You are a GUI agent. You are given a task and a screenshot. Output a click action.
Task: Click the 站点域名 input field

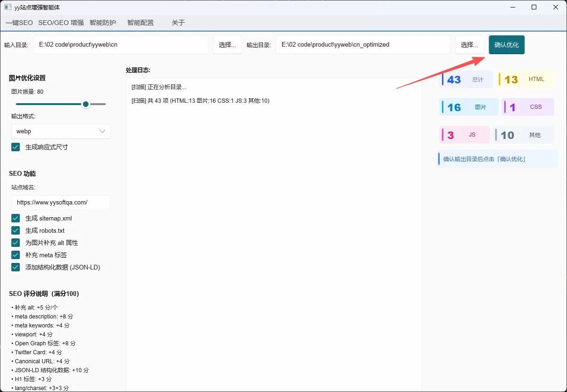(x=61, y=203)
